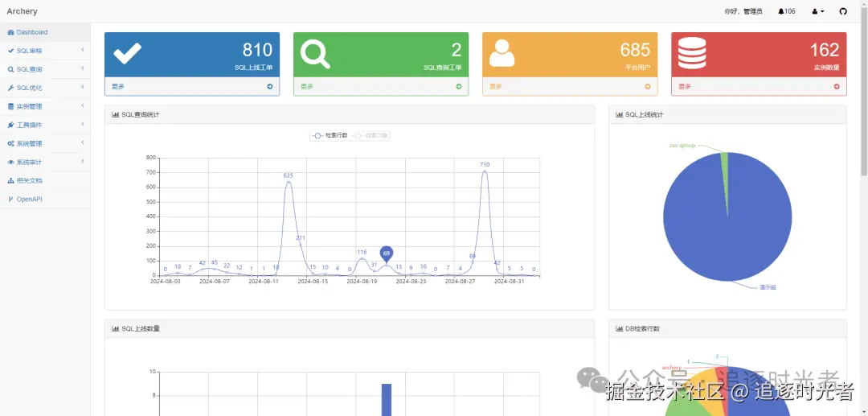868x416 pixels.
Task: Click the 你好，管理员 greeting text
Action: pyautogui.click(x=743, y=11)
